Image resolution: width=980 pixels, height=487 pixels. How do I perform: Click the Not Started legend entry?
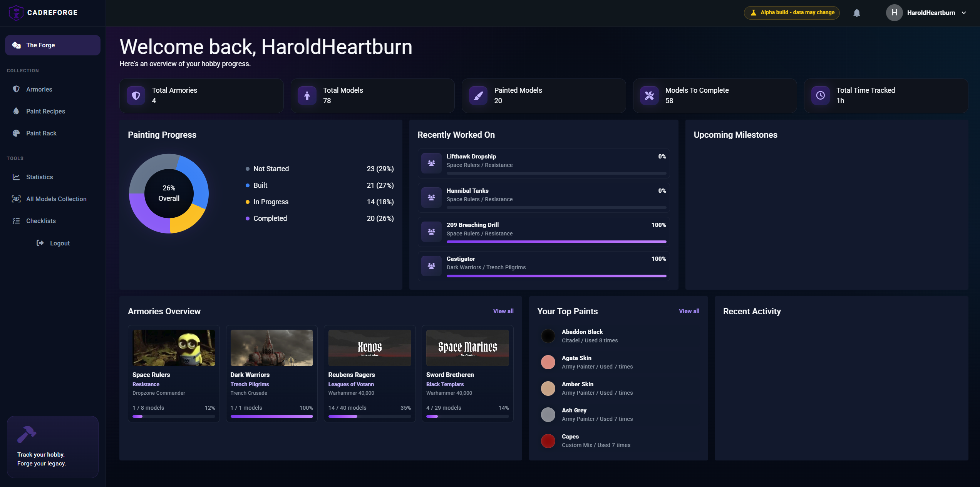pos(320,169)
